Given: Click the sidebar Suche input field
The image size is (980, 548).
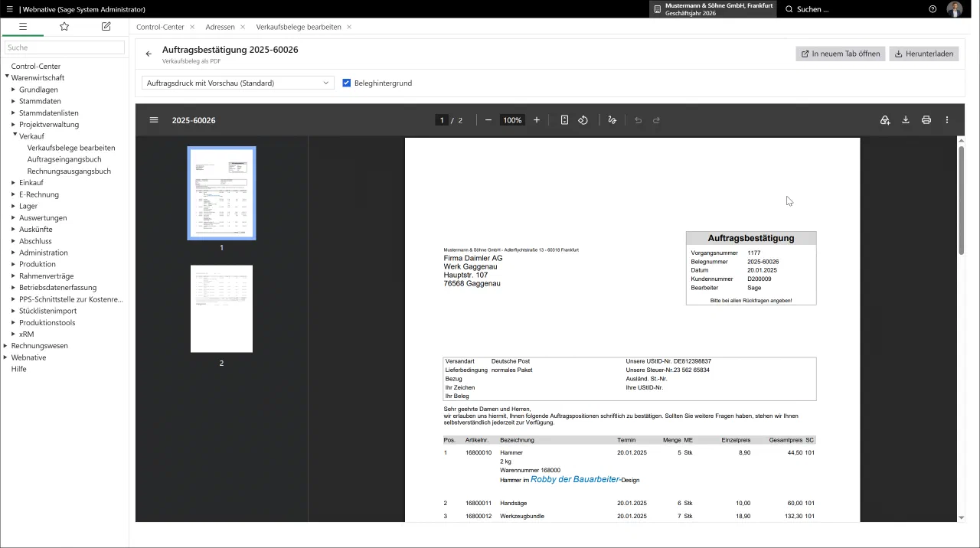Looking at the screenshot, I should (64, 47).
